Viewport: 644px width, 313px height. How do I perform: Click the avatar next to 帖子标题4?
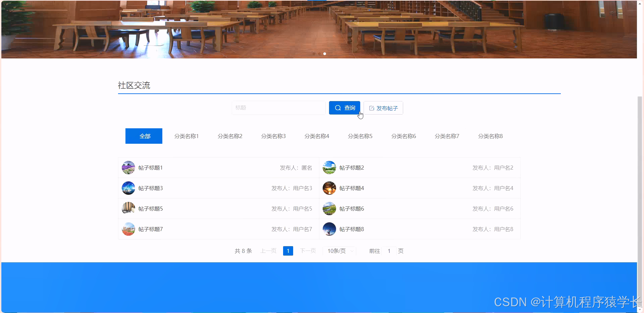pyautogui.click(x=329, y=188)
